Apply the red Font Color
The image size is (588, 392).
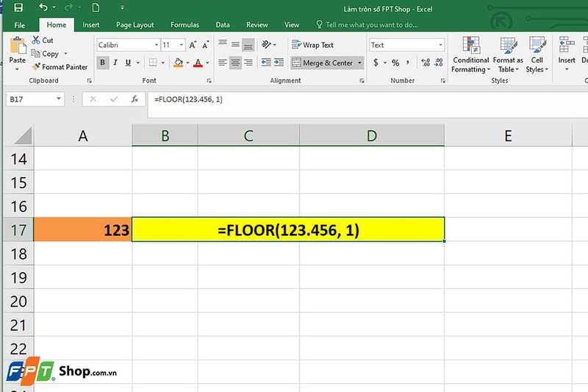[x=198, y=63]
